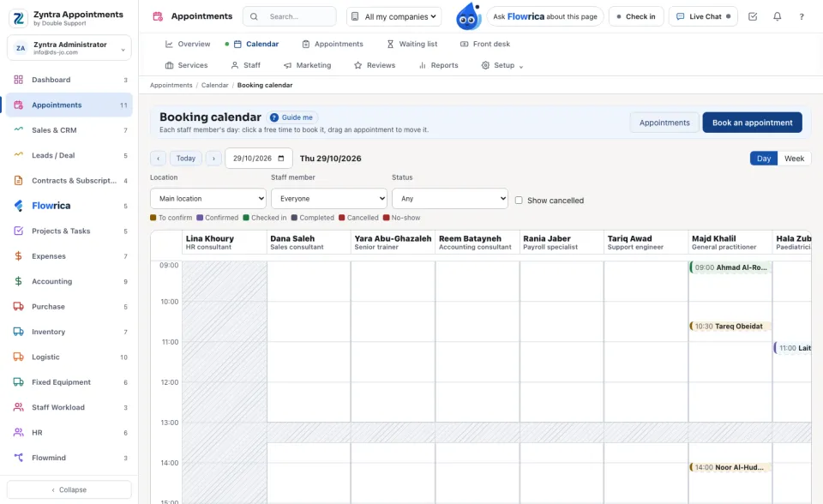Open the Overview tab

click(x=188, y=44)
